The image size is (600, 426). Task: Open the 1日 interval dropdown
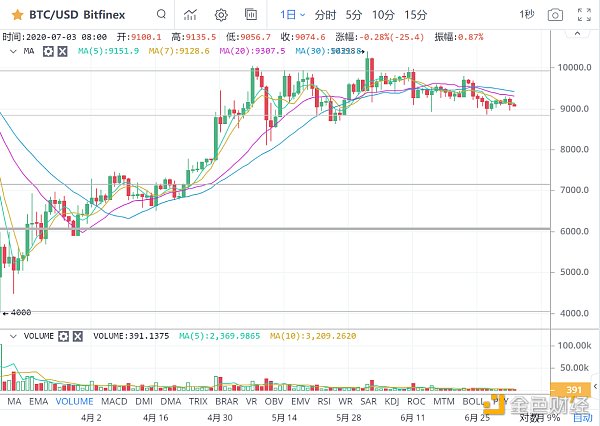pyautogui.click(x=292, y=15)
